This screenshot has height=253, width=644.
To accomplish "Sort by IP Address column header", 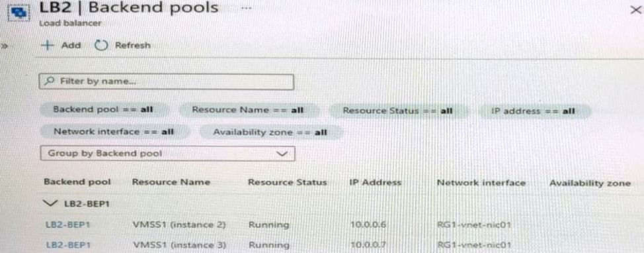I will tap(375, 182).
